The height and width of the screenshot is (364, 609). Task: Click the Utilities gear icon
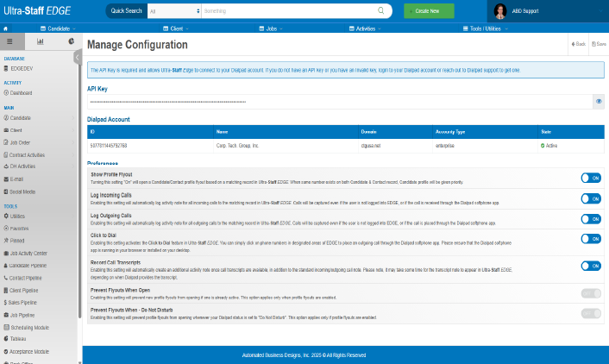[6, 216]
